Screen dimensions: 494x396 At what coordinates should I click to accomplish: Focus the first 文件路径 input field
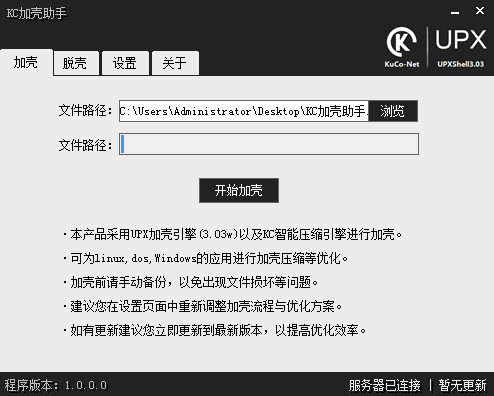point(244,111)
